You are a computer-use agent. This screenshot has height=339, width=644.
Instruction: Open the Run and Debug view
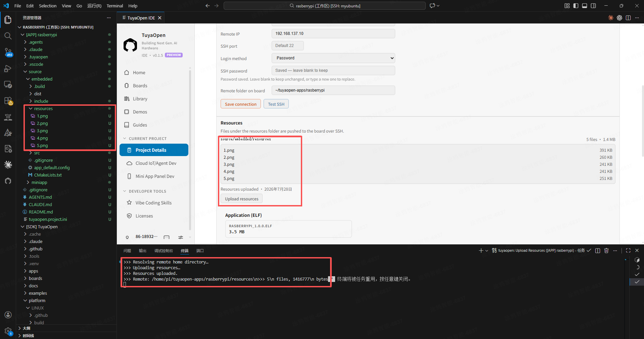(x=8, y=68)
